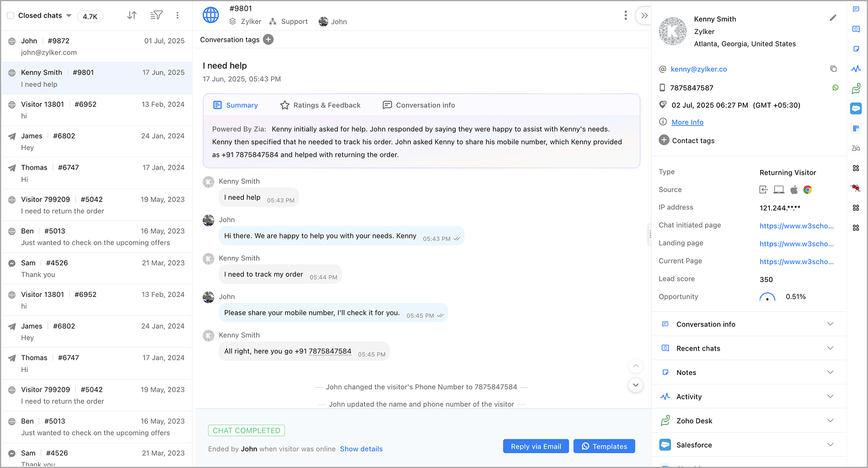This screenshot has width=868, height=468.
Task: Open the Ben #5013 chat
Action: [97, 237]
